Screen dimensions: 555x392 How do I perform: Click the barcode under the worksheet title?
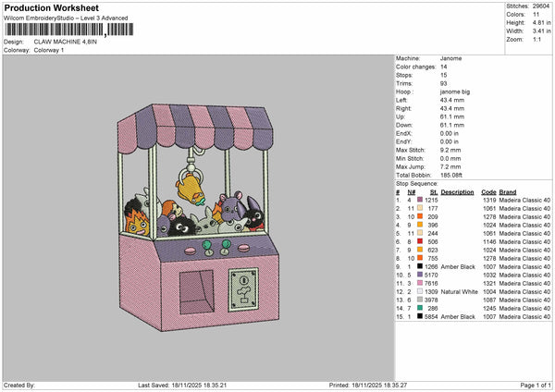pyautogui.click(x=69, y=30)
